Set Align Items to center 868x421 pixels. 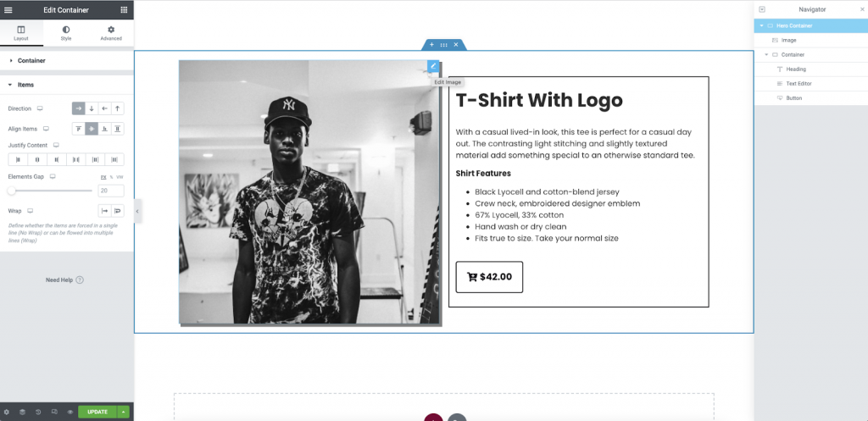tap(92, 129)
